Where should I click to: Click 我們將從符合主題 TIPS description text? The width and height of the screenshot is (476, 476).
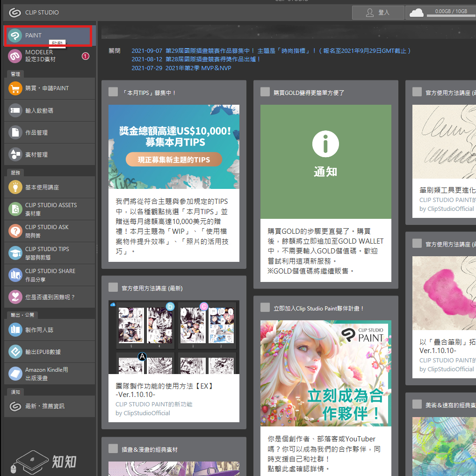pos(172,226)
